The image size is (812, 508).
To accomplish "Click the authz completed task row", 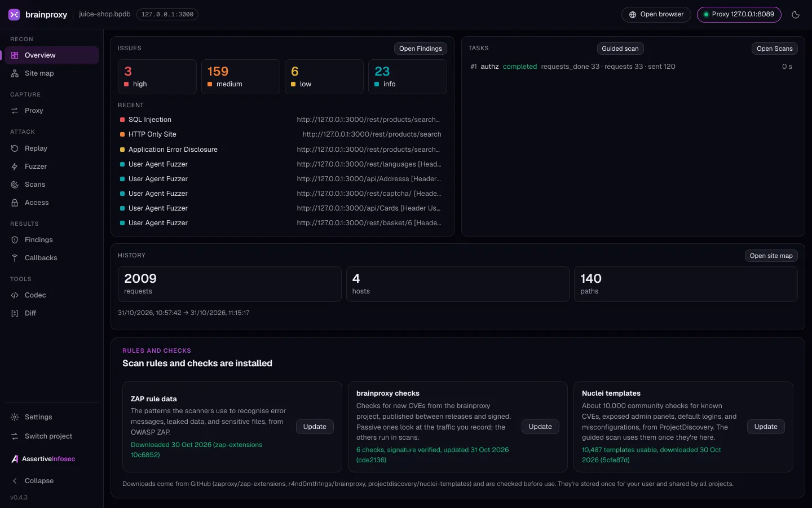I will 633,67.
